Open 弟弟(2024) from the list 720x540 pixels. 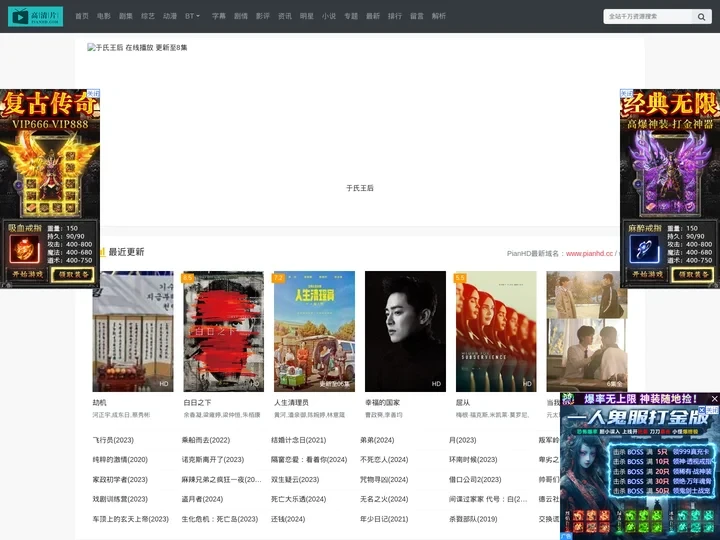click(377, 440)
